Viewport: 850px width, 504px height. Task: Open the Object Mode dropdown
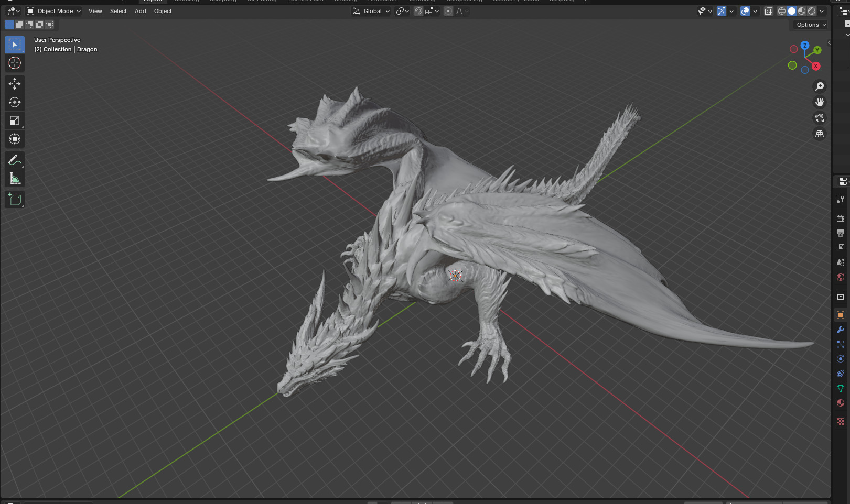pos(54,11)
